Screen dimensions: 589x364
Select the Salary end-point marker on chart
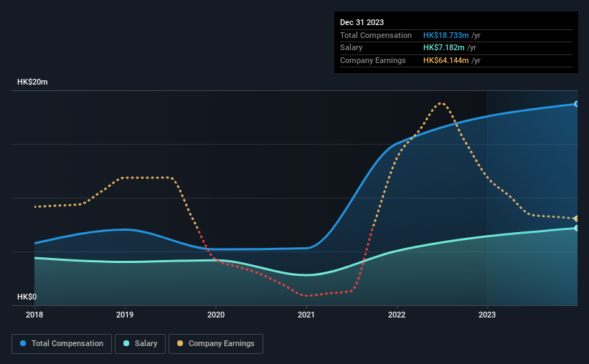577,228
